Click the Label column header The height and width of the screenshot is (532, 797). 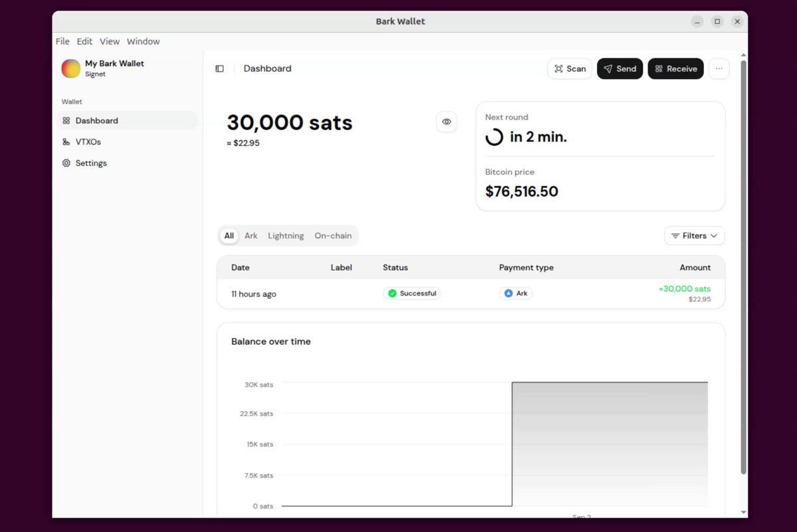pyautogui.click(x=341, y=268)
